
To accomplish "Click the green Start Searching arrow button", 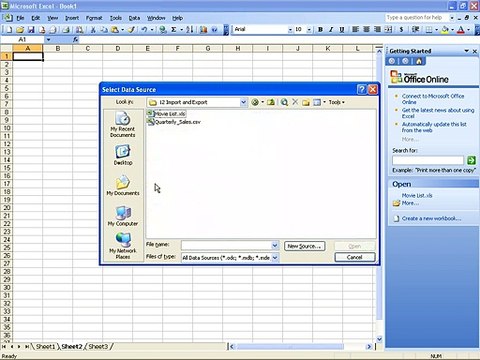I will pyautogui.click(x=471, y=160).
